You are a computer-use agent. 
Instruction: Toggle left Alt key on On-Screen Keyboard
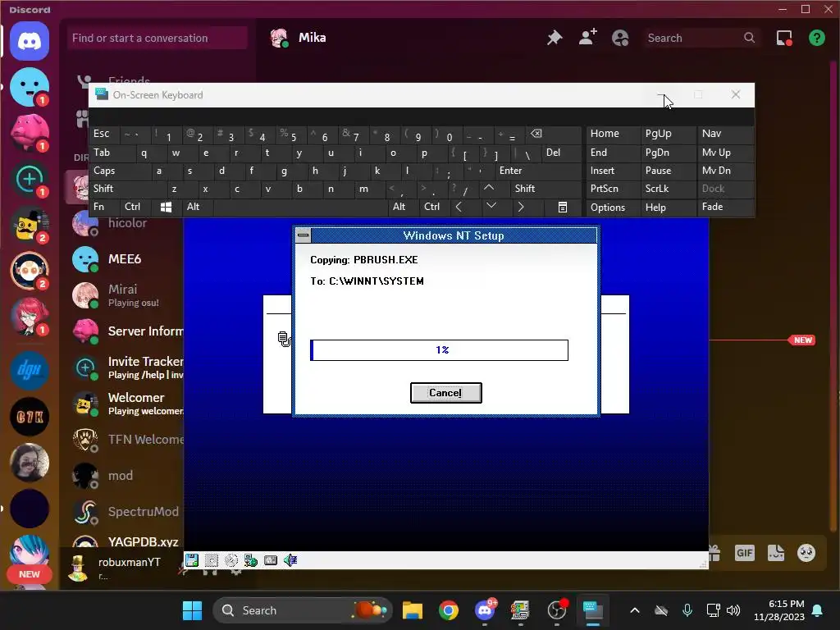199,207
